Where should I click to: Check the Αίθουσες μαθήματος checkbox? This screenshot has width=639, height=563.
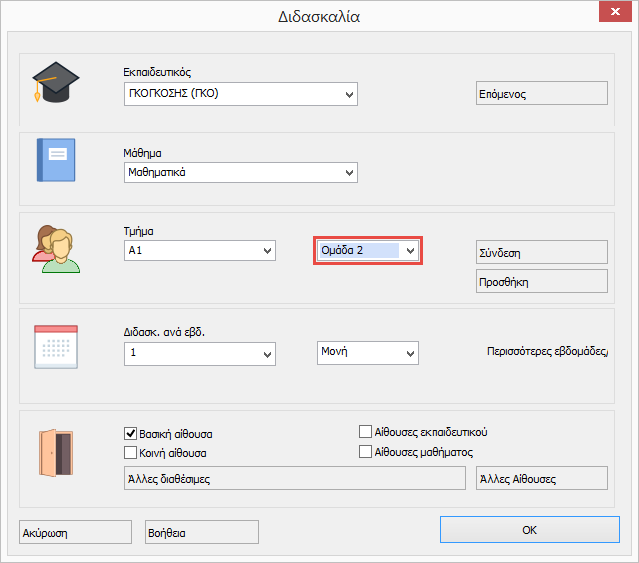coord(366,452)
